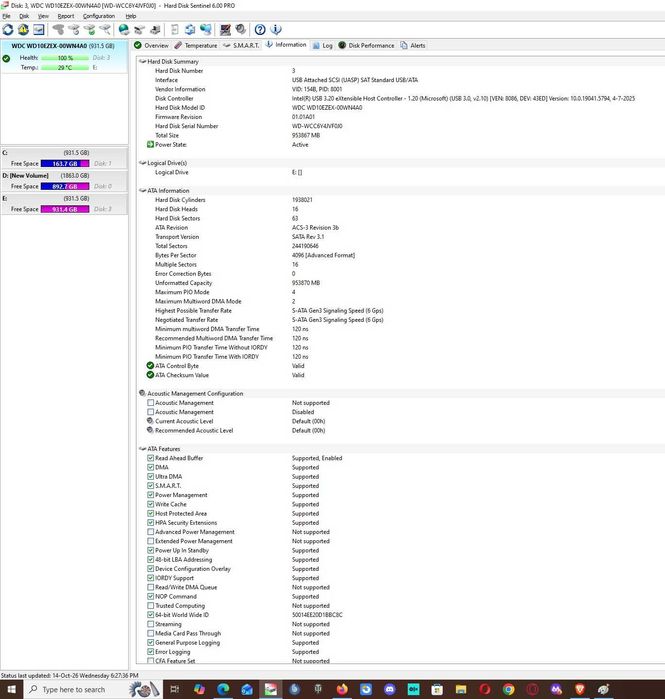Toggle the Read Ahead Buffer checkbox
Screen dimensions: 665x699
(151, 458)
